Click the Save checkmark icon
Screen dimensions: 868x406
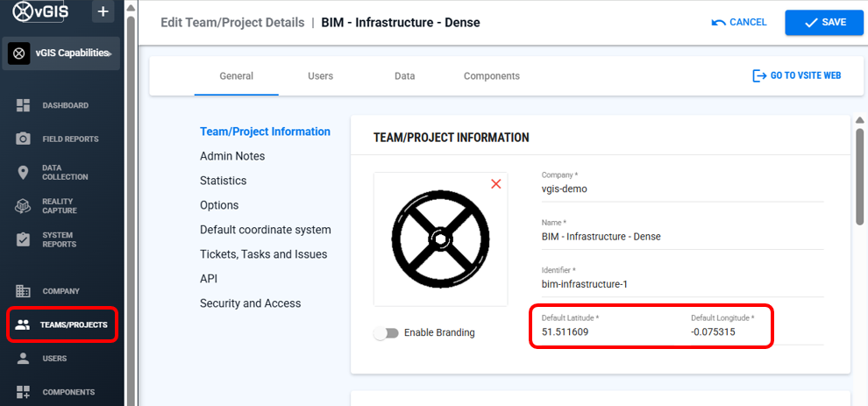(x=812, y=23)
